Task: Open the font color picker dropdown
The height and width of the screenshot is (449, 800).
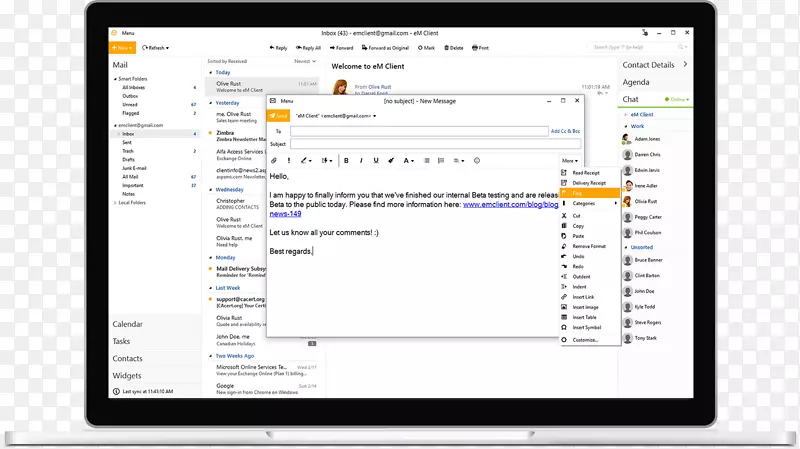Action: point(413,160)
